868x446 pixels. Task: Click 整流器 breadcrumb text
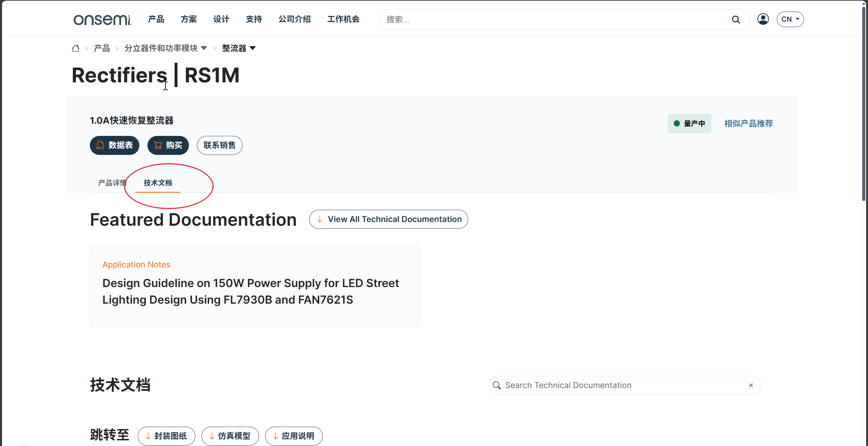pyautogui.click(x=234, y=48)
